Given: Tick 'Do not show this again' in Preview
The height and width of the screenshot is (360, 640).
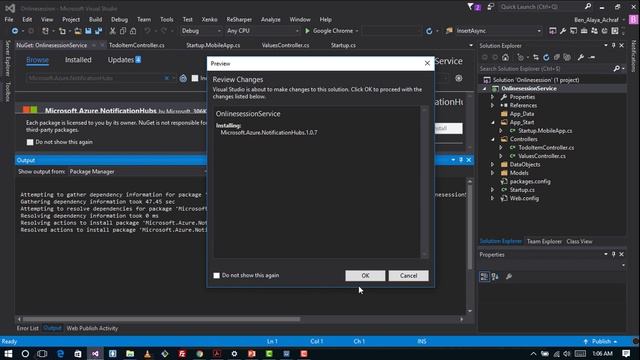Looking at the screenshot, I should [216, 276].
